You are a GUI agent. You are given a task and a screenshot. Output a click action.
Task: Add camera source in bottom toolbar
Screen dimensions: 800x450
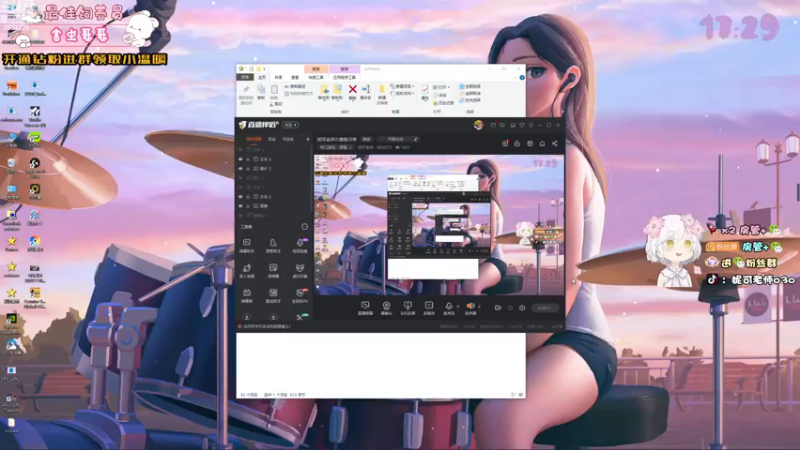386,306
